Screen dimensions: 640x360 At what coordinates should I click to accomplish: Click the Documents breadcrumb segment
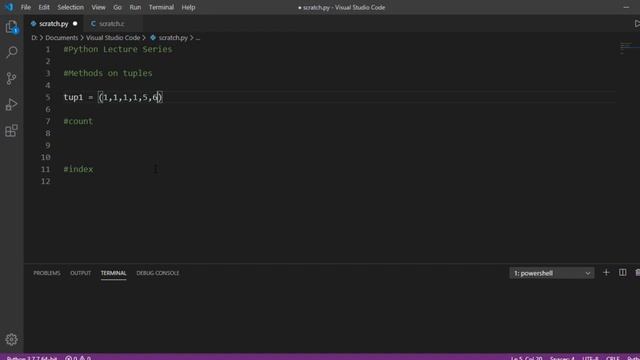62,38
